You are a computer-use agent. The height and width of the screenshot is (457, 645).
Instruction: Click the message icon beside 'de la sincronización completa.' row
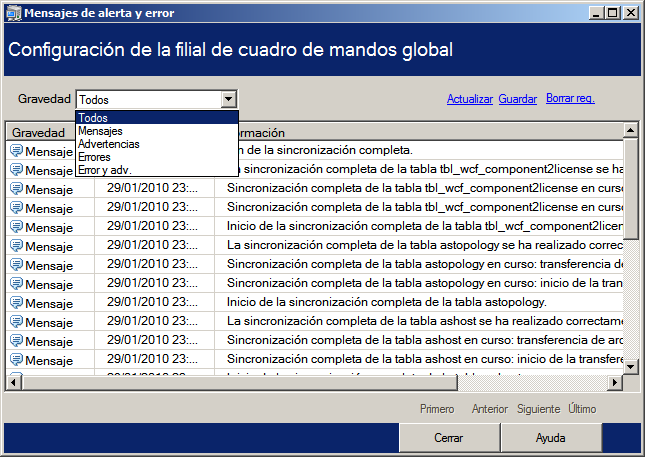tap(16, 151)
